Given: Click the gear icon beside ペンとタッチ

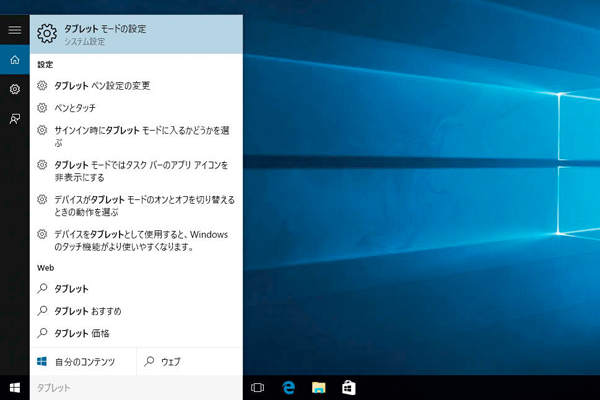Looking at the screenshot, I should point(42,108).
